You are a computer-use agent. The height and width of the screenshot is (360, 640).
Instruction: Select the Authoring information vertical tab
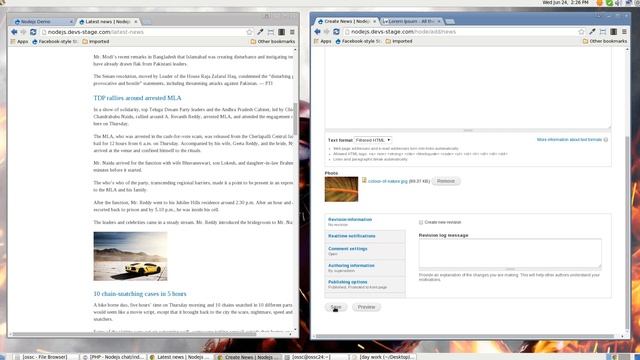coord(365,268)
